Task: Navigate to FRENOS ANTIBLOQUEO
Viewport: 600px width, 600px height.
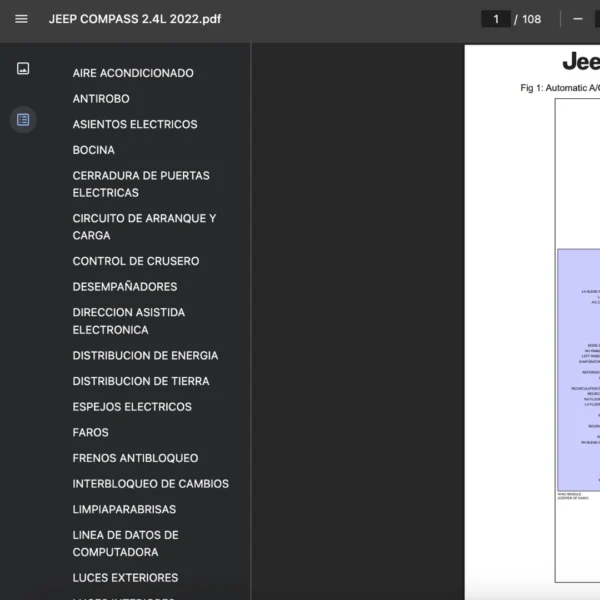Action: pyautogui.click(x=135, y=458)
